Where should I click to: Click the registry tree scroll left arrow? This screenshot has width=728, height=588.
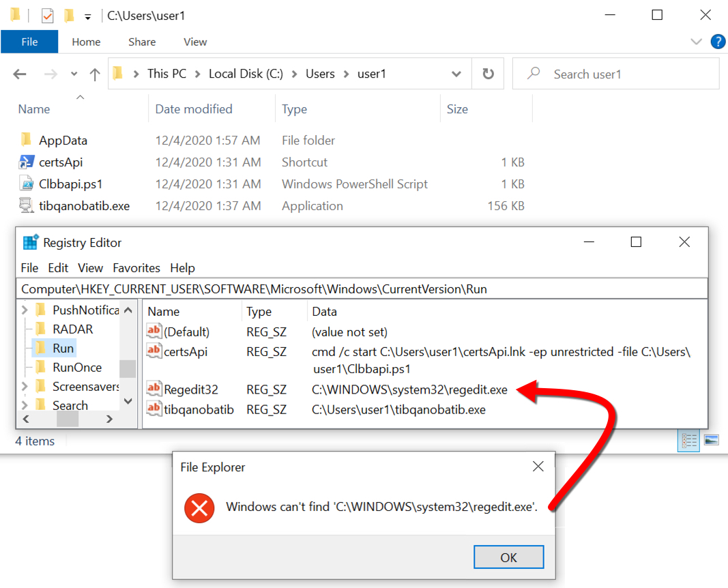(x=26, y=419)
